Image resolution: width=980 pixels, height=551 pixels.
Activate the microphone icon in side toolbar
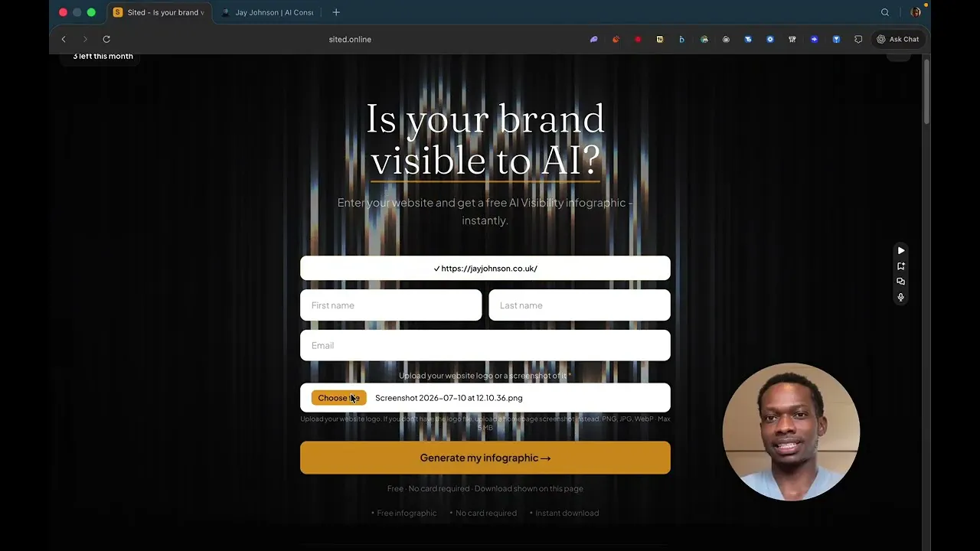pyautogui.click(x=901, y=297)
